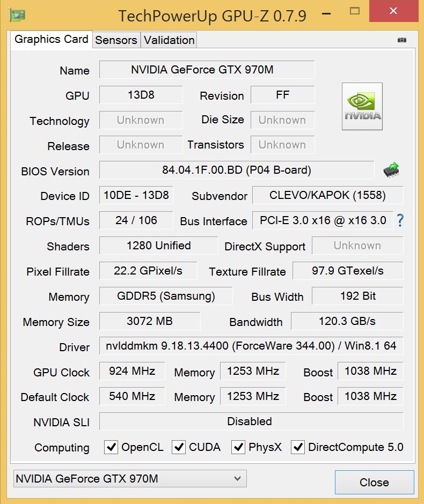The image size is (424, 504).
Task: Click the Subvendor value CLEVO/KAPOK (1558)
Action: point(327,195)
